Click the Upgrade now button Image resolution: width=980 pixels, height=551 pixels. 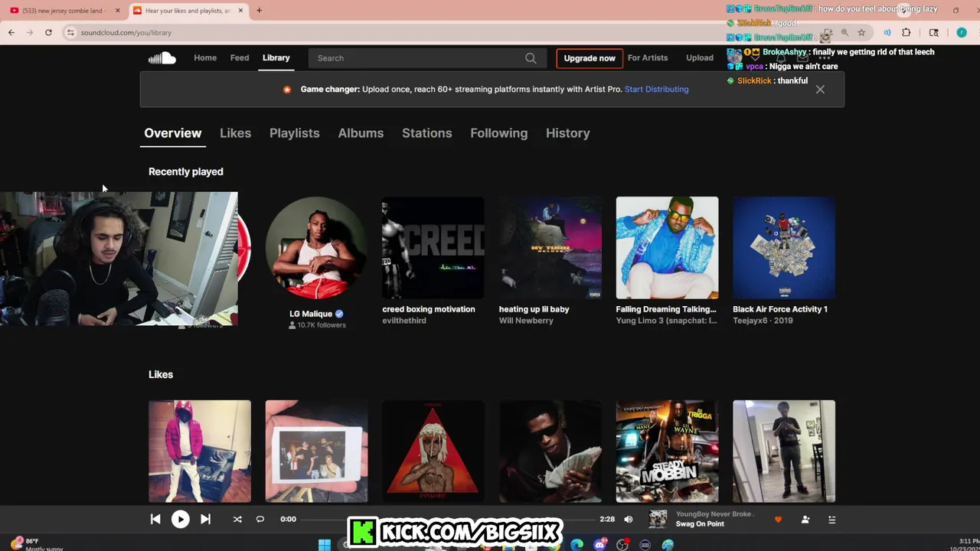(x=590, y=58)
